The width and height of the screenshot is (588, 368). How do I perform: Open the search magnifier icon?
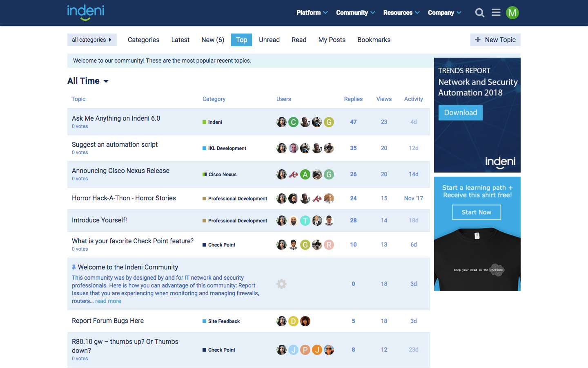coord(480,13)
